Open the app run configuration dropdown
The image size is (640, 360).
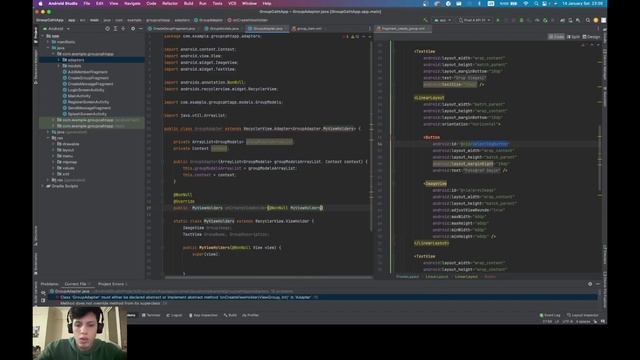(443, 20)
